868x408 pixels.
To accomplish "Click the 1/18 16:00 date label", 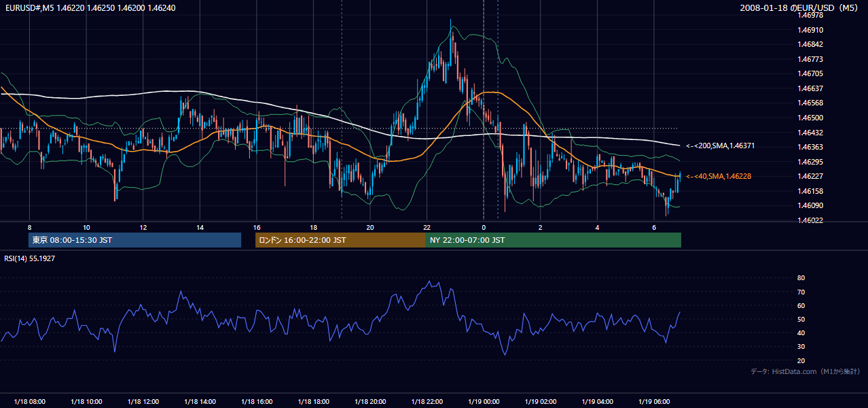I will click(x=256, y=401).
